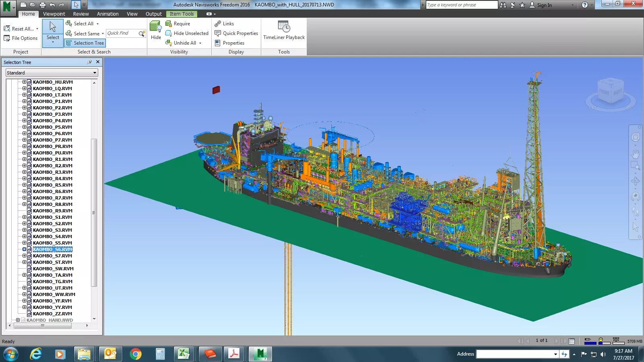Image resolution: width=644 pixels, height=362 pixels.
Task: Select KAOMBO_ZZ.RVM in the tree
Action: tap(52, 314)
